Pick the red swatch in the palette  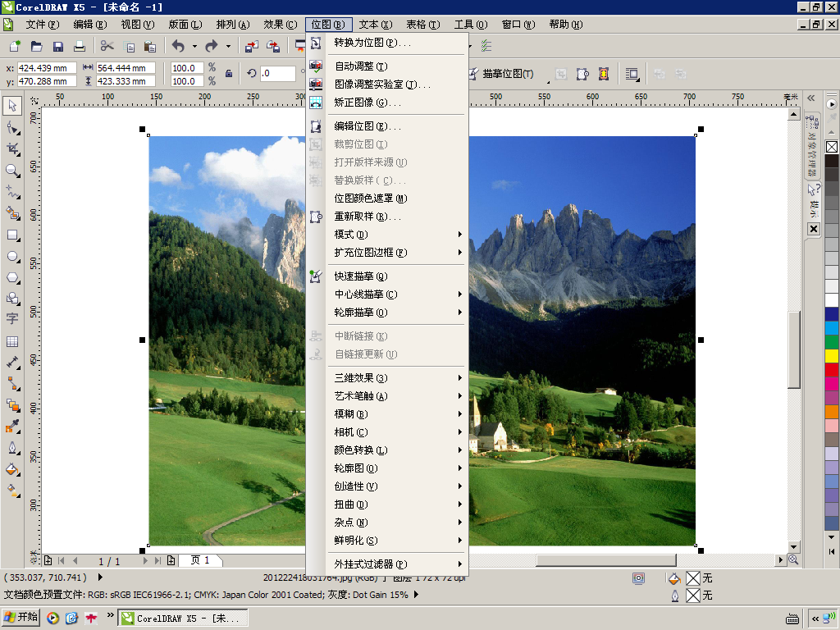832,370
